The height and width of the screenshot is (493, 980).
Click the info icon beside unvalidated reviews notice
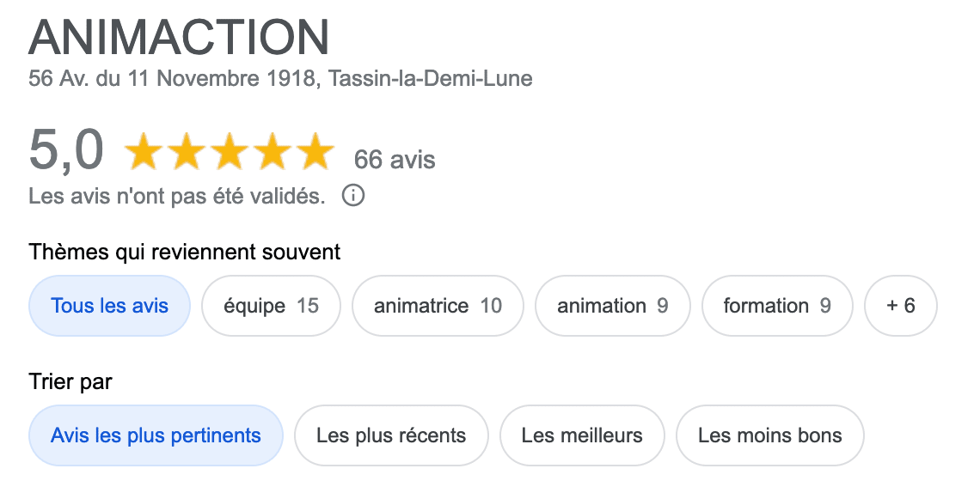(x=353, y=196)
